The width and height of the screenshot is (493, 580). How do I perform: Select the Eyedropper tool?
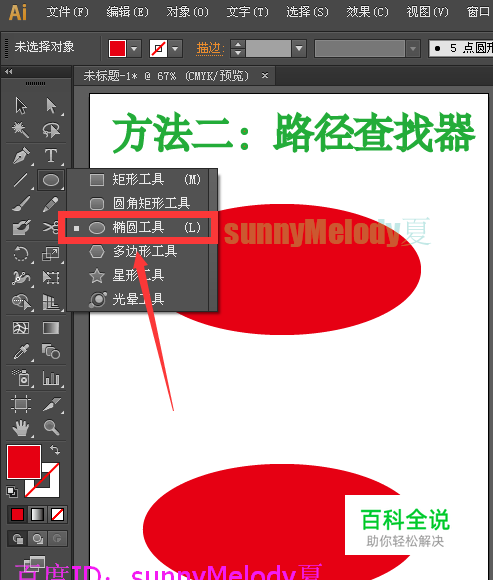[x=21, y=352]
